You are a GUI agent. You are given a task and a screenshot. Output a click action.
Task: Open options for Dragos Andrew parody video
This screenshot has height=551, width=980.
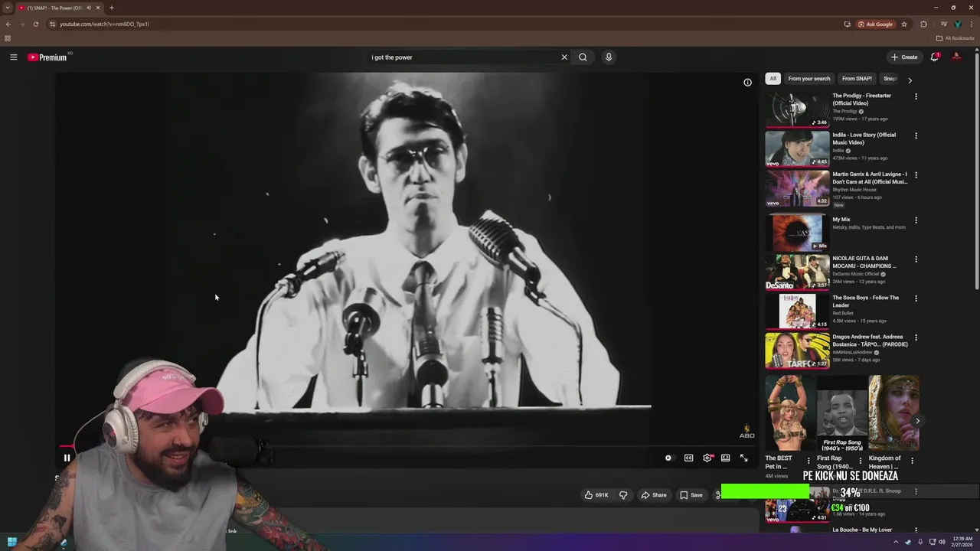(x=916, y=337)
